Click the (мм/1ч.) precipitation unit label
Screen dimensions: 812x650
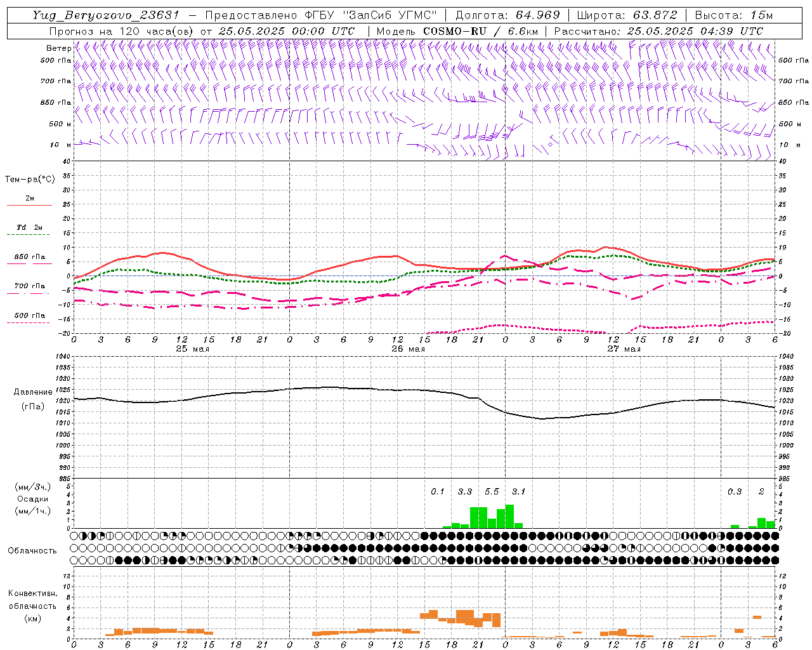tap(32, 511)
